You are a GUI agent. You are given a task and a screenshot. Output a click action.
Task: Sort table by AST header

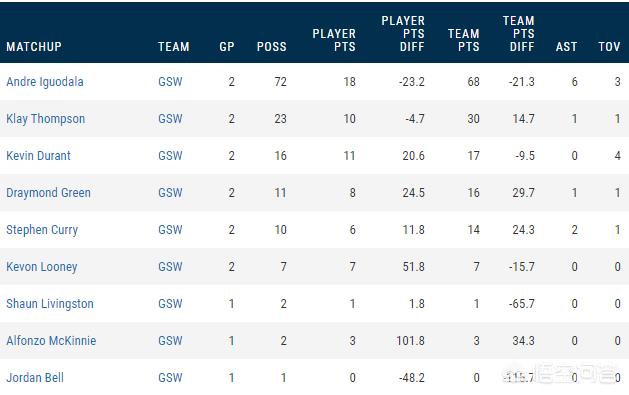[566, 47]
